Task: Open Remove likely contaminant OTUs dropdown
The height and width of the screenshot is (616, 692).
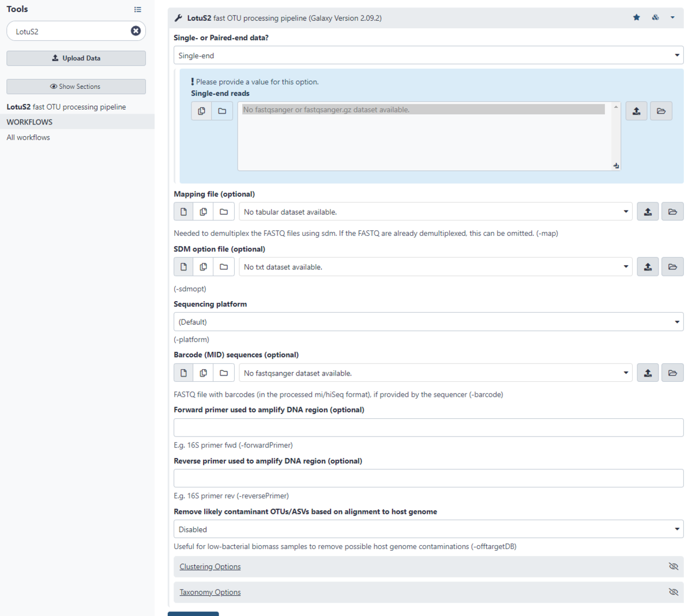Action: coord(428,529)
